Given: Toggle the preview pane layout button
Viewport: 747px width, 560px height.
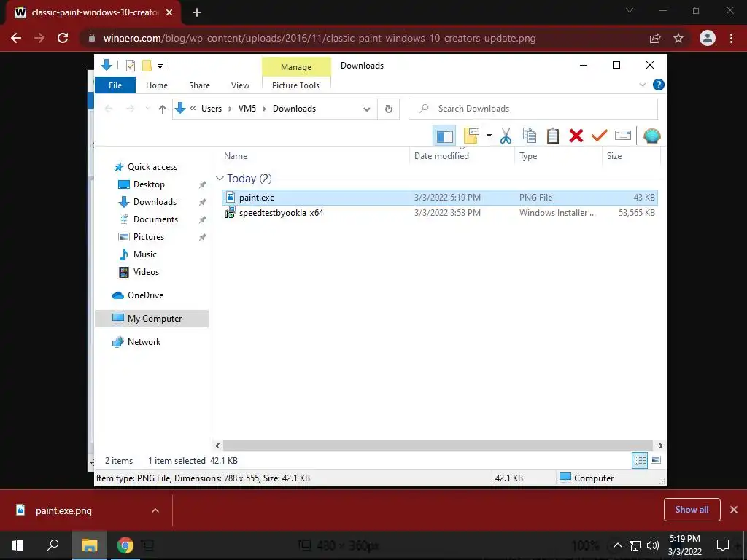Looking at the screenshot, I should (x=444, y=136).
